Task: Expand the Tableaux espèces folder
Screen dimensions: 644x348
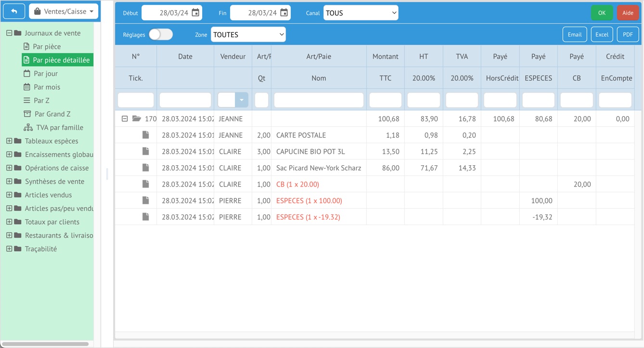Action: [9, 141]
